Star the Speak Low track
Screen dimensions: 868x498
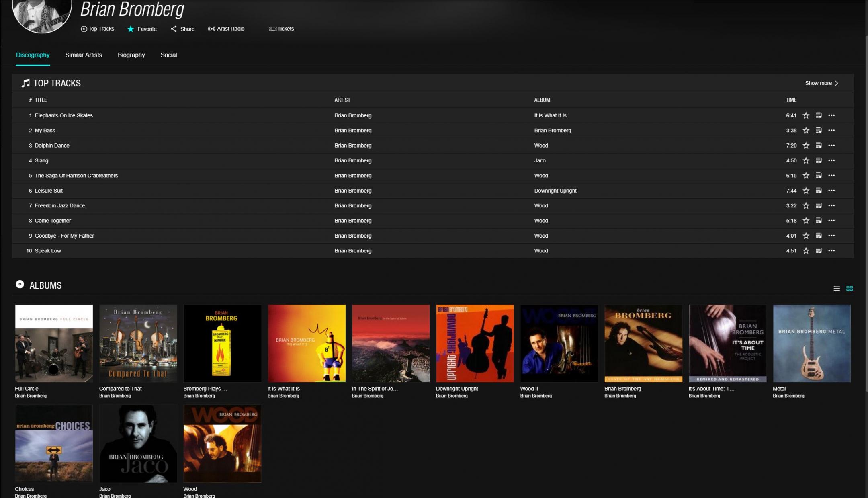coord(806,251)
